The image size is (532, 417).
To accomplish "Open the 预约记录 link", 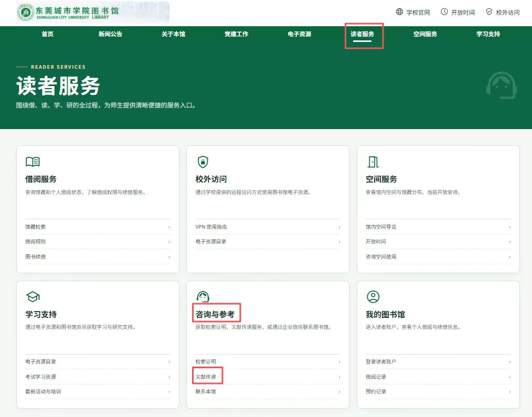I will 376,391.
